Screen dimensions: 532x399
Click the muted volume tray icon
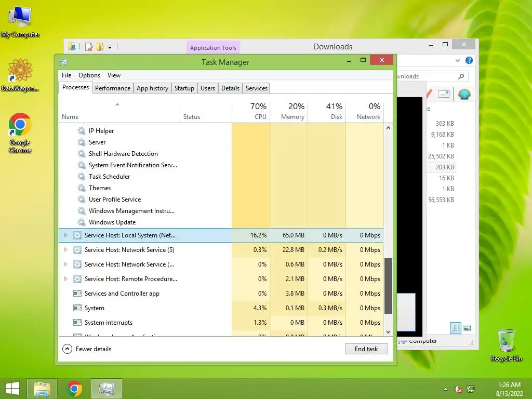[x=458, y=389]
